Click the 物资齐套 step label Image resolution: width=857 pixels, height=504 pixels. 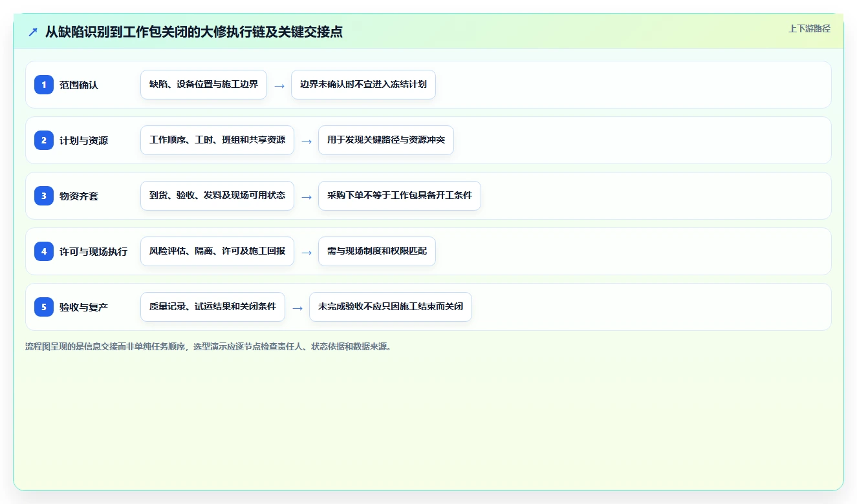pyautogui.click(x=79, y=196)
